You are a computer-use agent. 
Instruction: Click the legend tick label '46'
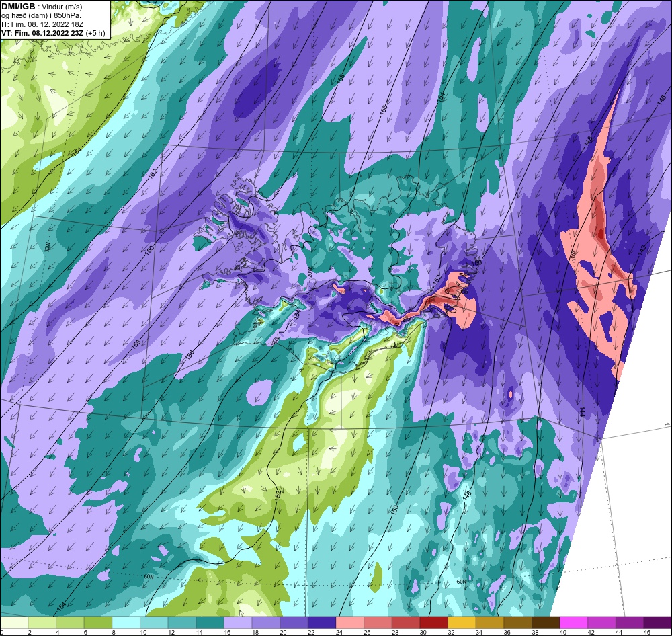pyautogui.click(x=647, y=632)
